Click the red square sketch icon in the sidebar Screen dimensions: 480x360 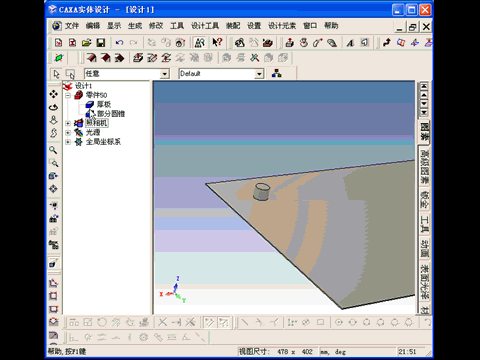pyautogui.click(x=53, y=296)
